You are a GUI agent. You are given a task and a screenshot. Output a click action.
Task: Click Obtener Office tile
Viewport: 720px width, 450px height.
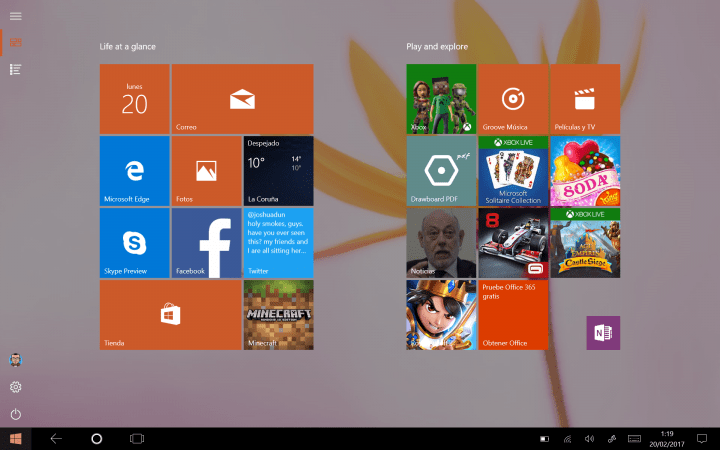(513, 315)
